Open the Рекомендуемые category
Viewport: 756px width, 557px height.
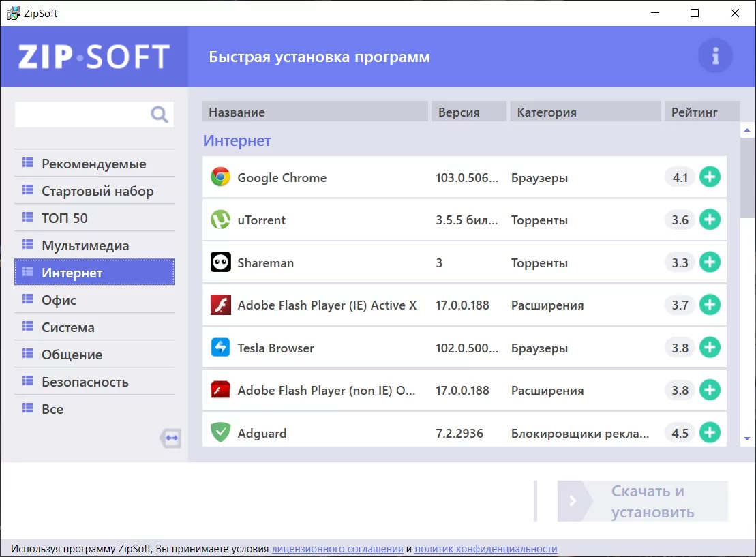[95, 164]
